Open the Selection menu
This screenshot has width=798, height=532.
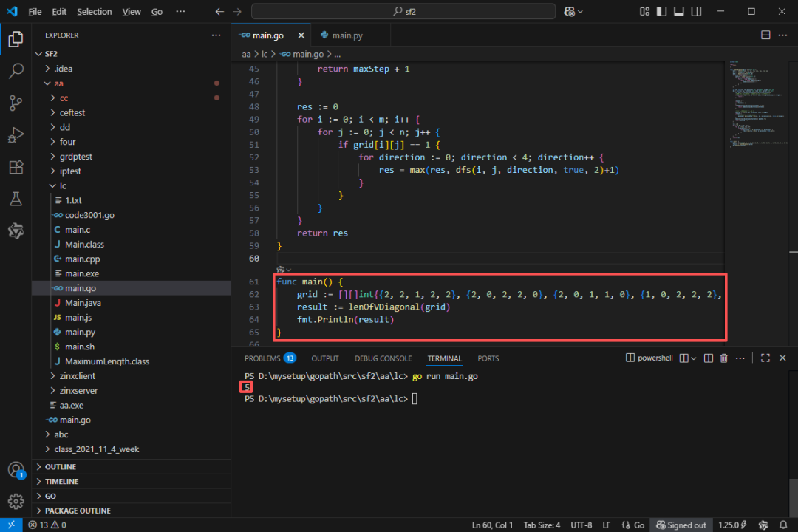[94, 12]
